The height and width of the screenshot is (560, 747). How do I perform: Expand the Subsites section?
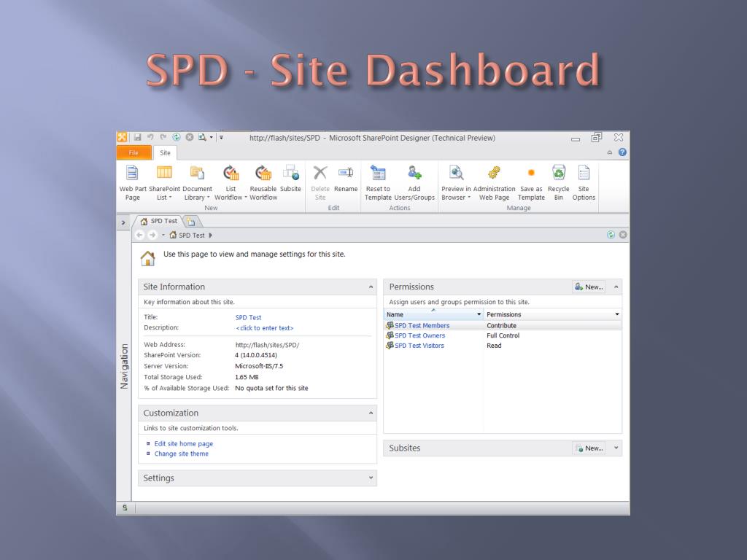click(616, 448)
